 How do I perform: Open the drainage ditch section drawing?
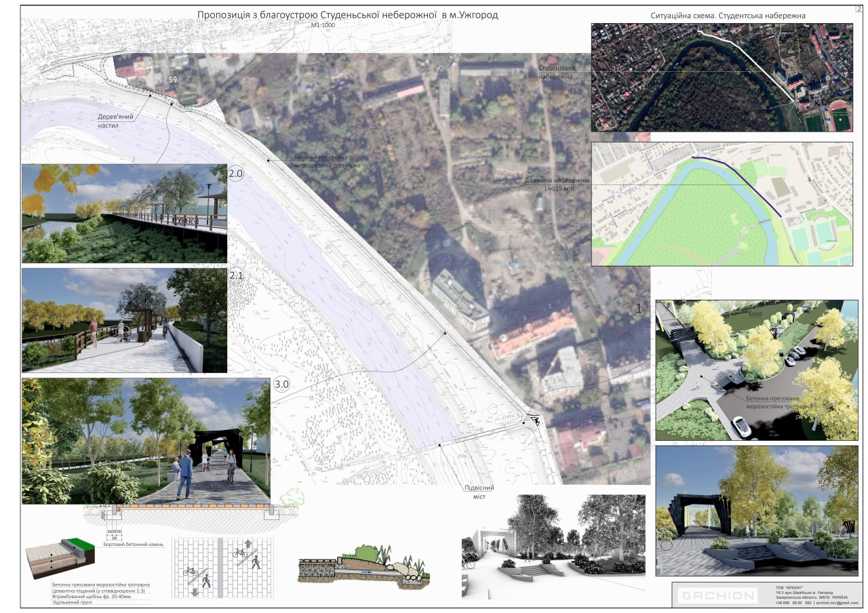tap(363, 566)
